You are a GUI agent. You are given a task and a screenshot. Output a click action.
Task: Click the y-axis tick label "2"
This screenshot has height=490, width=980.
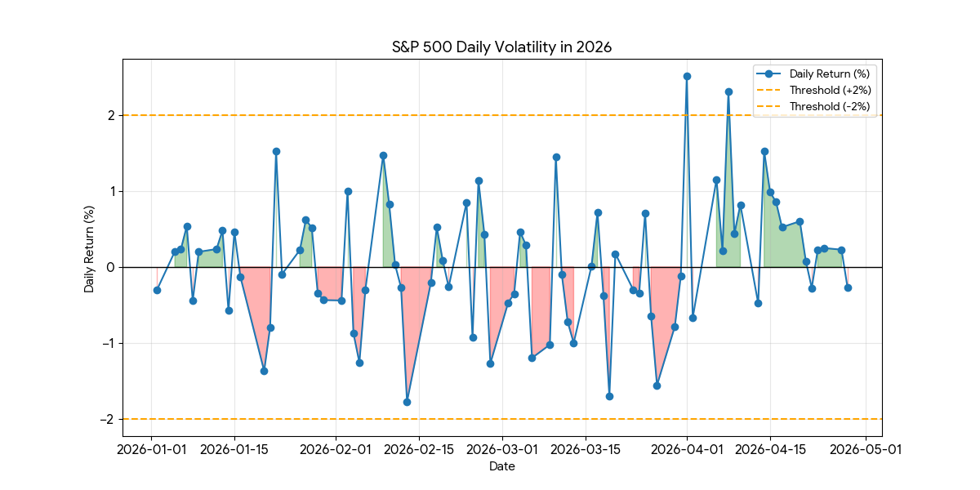tap(109, 115)
